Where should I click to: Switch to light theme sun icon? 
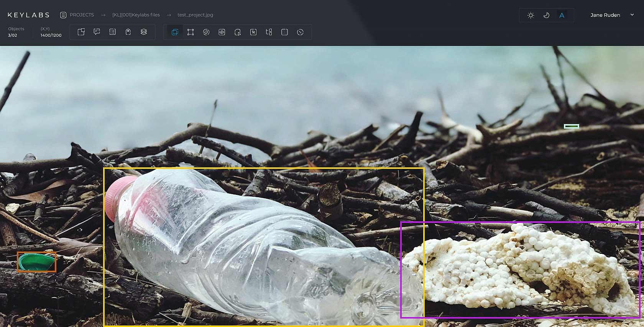pyautogui.click(x=531, y=15)
